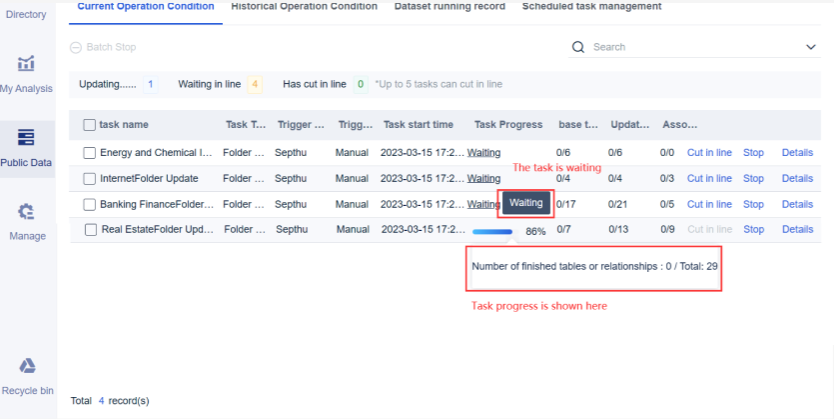Check the Energy and Chemical task checkbox

(x=89, y=153)
